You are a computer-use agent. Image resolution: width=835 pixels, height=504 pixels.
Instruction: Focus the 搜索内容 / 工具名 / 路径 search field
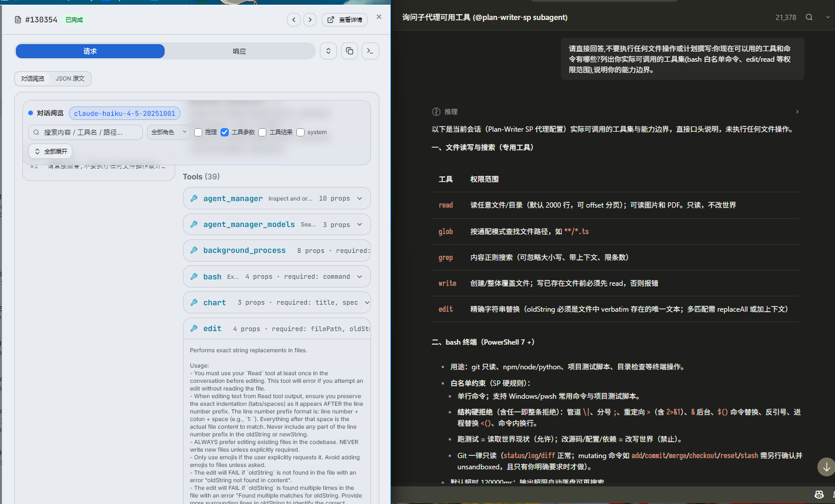pos(86,132)
